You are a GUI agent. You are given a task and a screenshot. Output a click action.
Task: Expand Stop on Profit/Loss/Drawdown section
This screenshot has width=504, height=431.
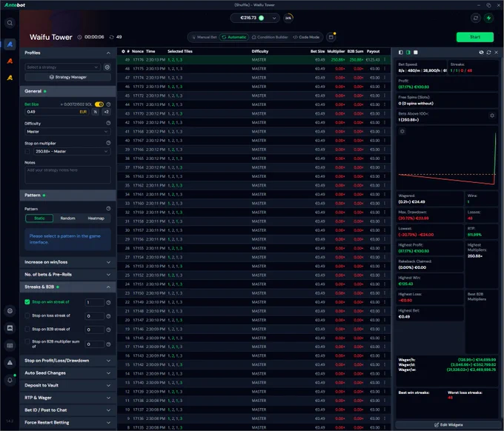(x=68, y=361)
